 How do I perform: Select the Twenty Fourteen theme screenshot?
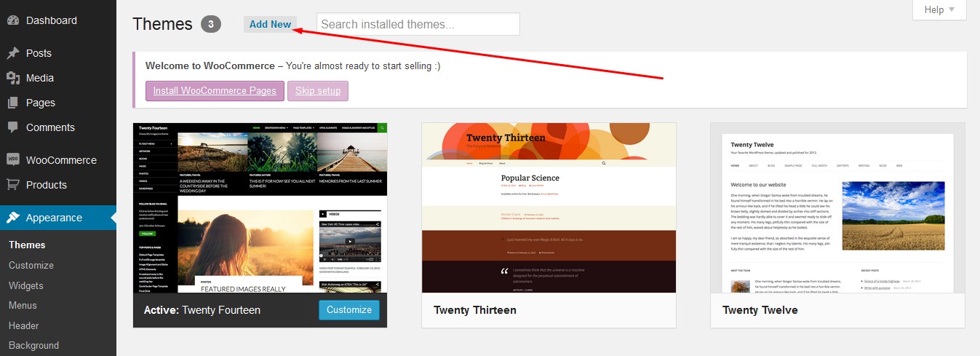[x=260, y=207]
